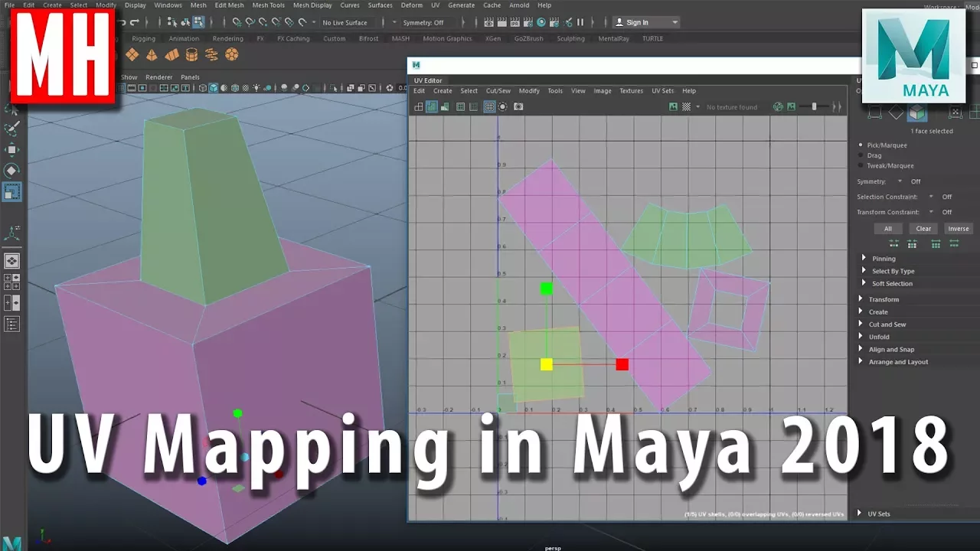Open the Textures menu in UV Editor
Viewport: 980px width, 551px height.
[x=631, y=91]
